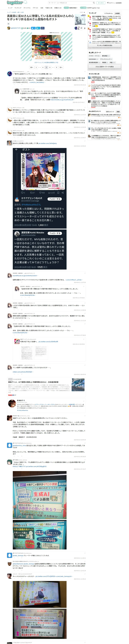Click the 6月 breadcrumb
This screenshot has width=129, height=644.
click(18, 12)
